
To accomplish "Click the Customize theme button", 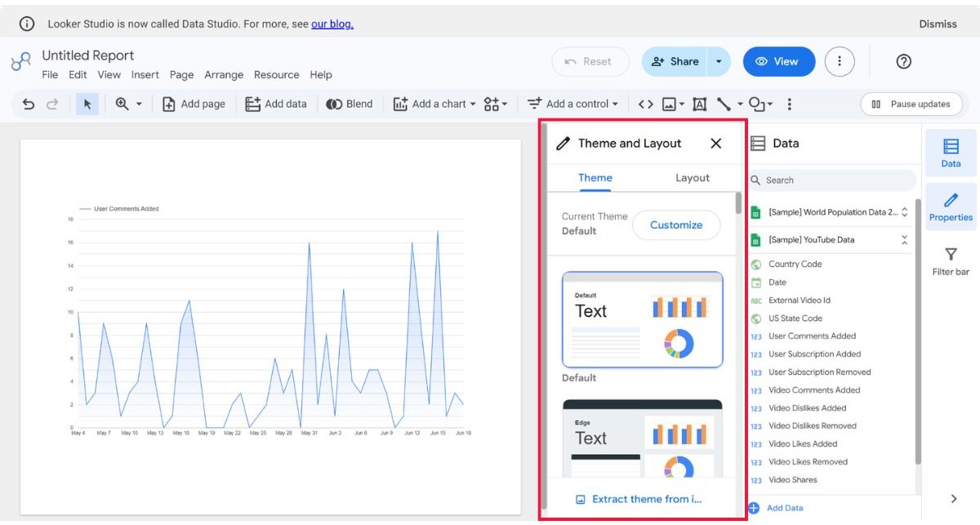I will pos(676,225).
